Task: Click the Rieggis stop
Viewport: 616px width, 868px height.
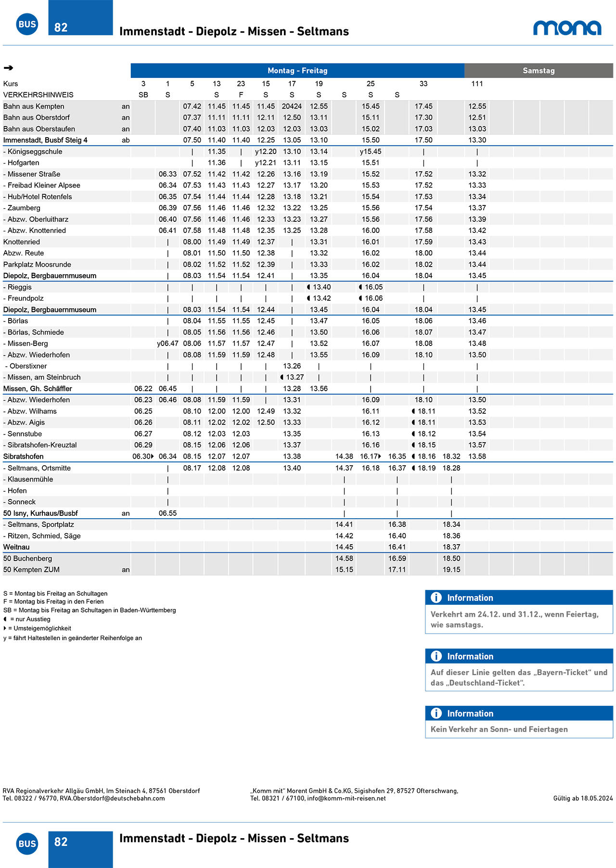Action: pos(17,287)
